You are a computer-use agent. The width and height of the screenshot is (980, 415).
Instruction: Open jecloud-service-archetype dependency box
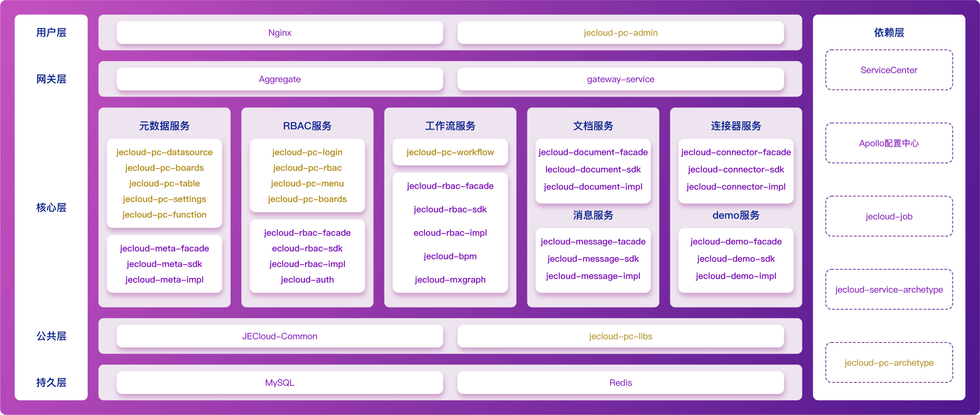(x=889, y=289)
